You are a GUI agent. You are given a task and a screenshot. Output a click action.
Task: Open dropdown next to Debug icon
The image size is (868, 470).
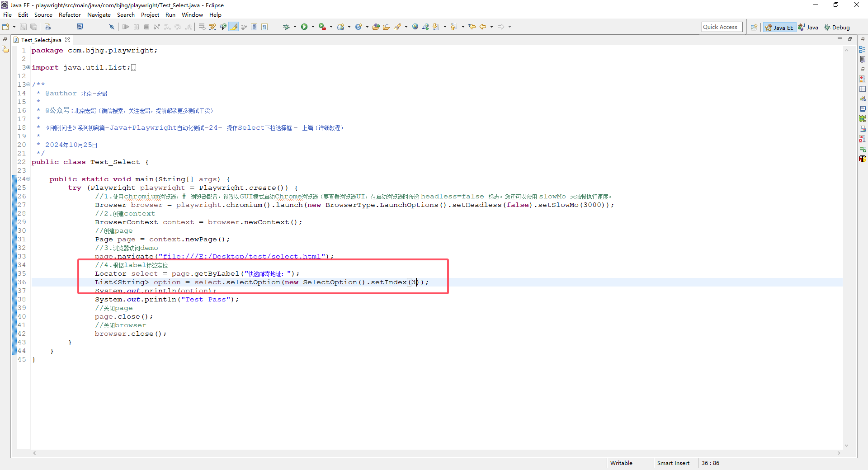point(295,27)
